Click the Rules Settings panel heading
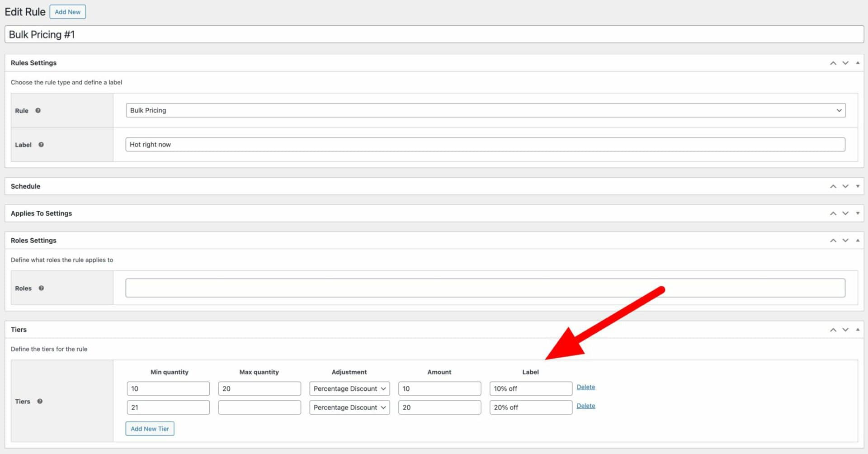 [33, 63]
